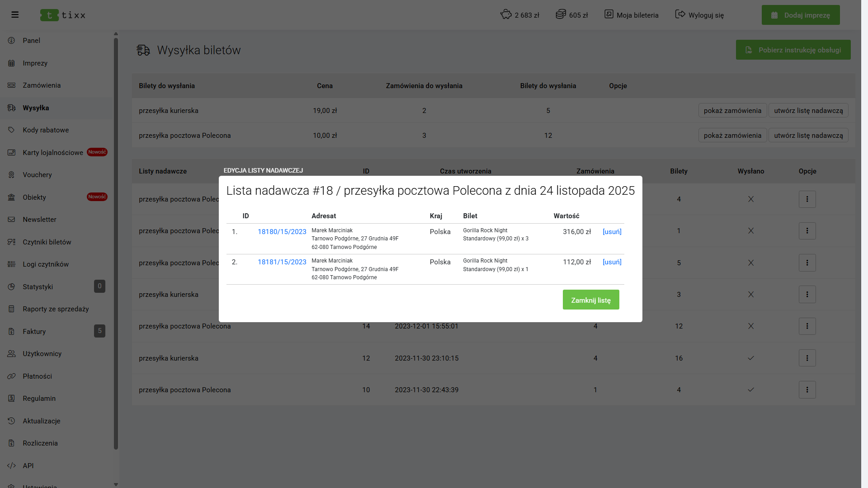Click the tixx logo
868x488 pixels.
63,15
